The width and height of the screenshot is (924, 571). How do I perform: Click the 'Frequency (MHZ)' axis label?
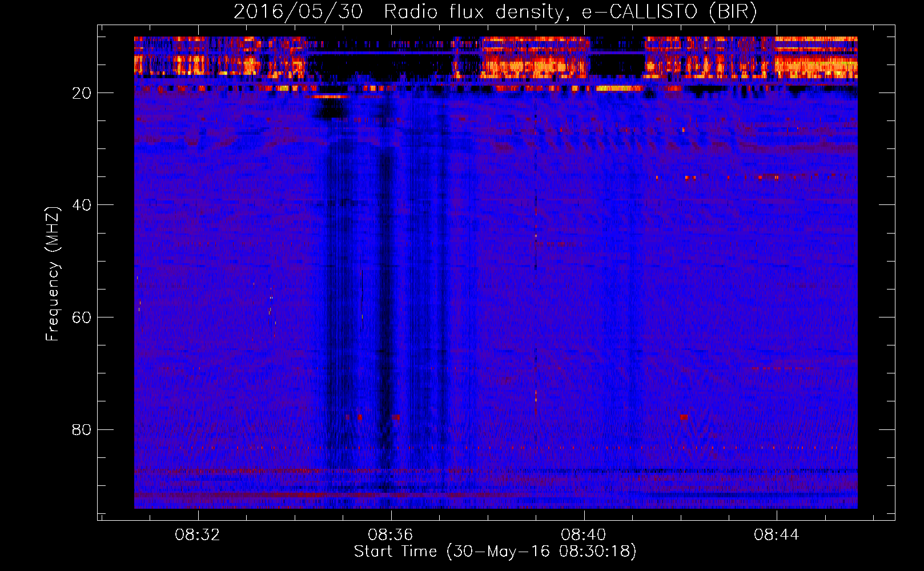pos(52,274)
